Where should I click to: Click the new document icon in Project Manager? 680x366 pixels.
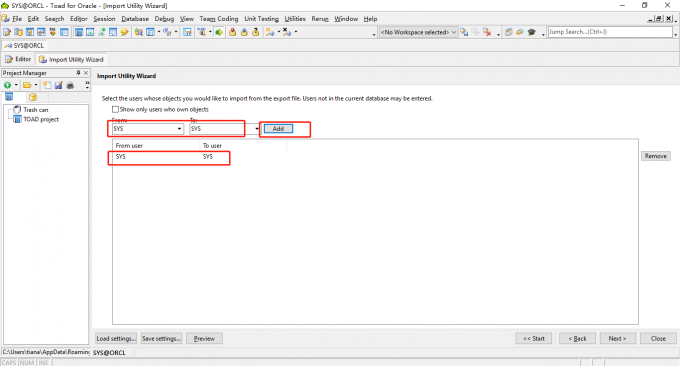(47, 85)
